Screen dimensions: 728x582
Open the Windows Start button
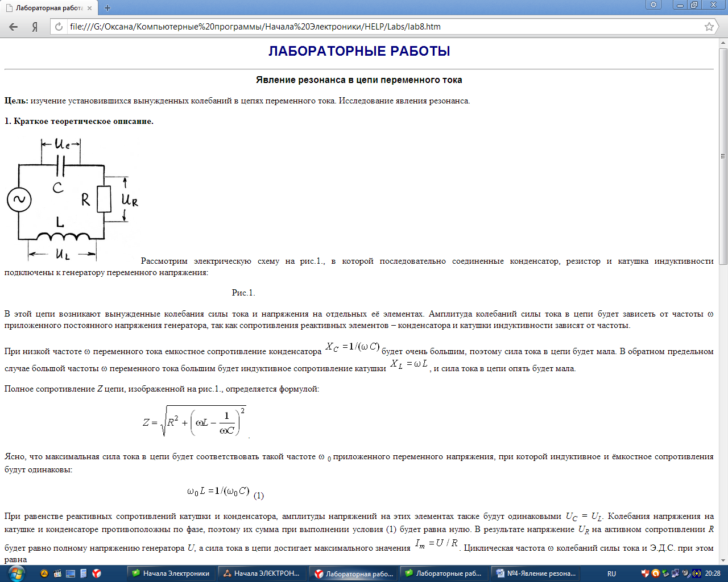click(x=15, y=573)
